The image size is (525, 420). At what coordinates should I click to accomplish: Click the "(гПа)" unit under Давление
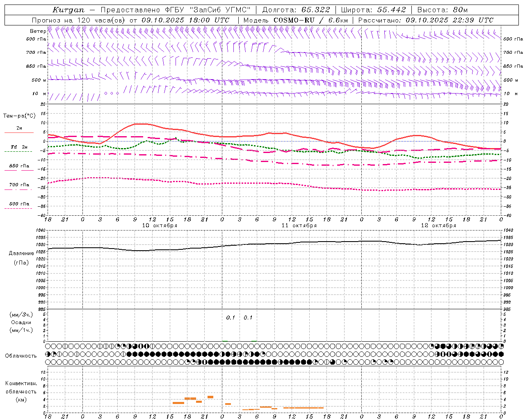click(21, 263)
